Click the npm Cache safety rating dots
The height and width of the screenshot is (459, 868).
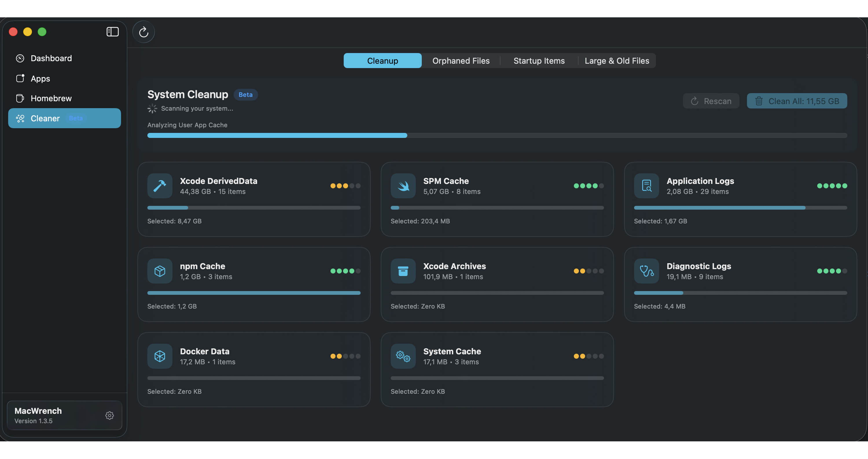click(345, 271)
